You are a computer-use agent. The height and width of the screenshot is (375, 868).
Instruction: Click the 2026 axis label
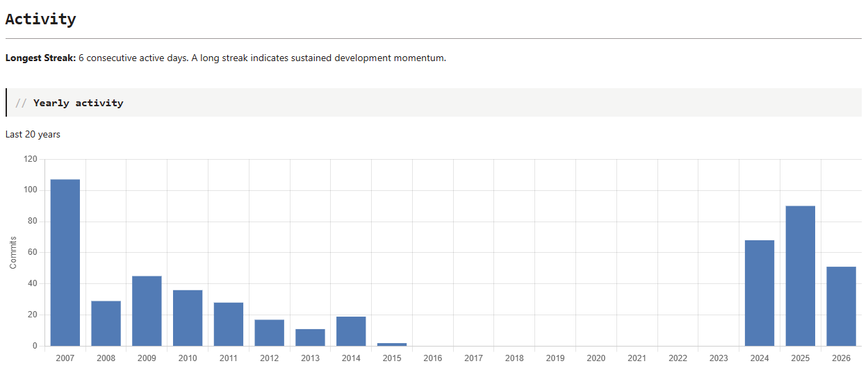tap(842, 358)
